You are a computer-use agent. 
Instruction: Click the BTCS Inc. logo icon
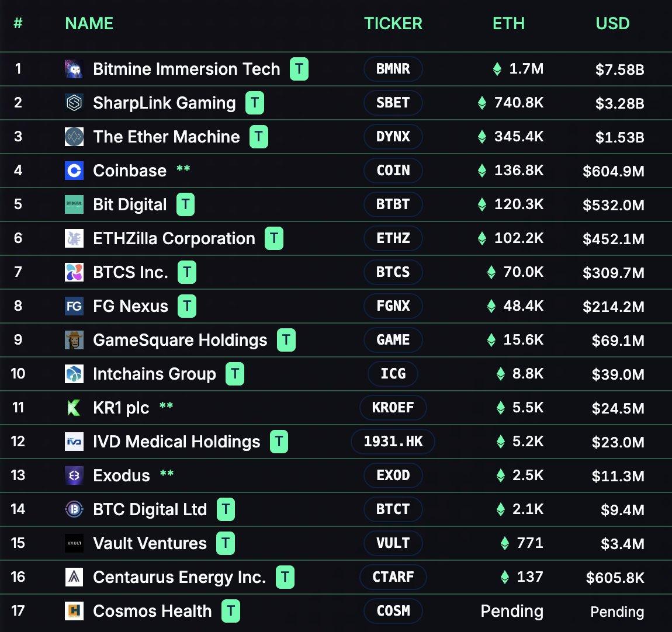coord(74,272)
